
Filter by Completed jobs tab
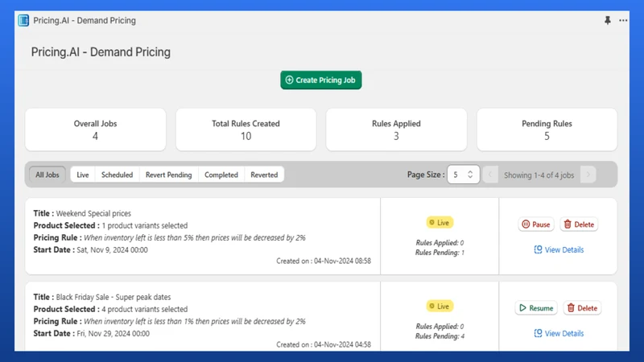tap(221, 175)
